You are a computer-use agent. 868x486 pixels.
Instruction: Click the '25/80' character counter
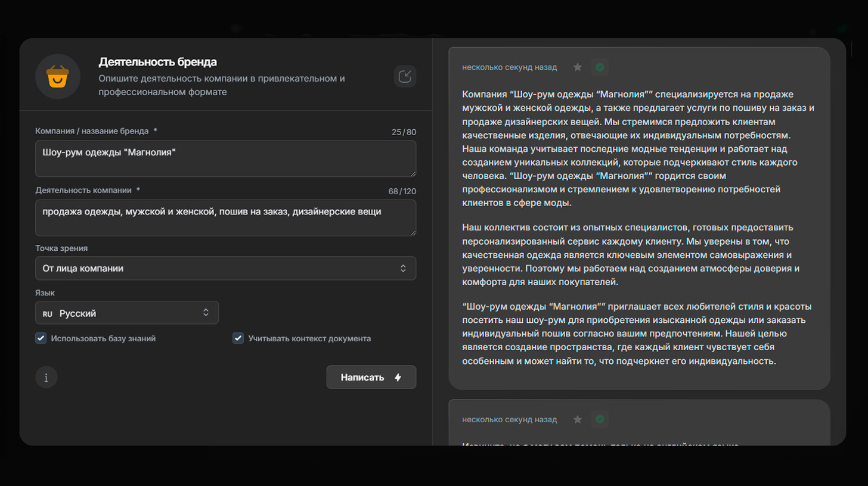pos(404,132)
